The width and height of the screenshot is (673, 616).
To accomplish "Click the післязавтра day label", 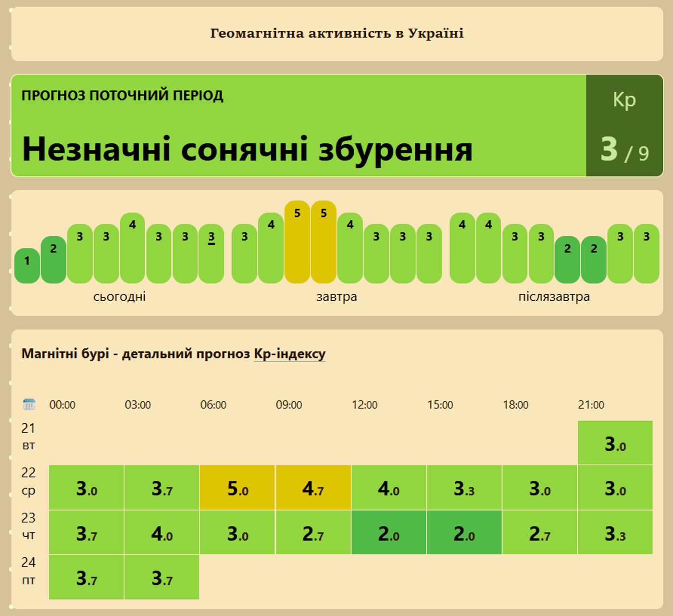I will pyautogui.click(x=554, y=296).
